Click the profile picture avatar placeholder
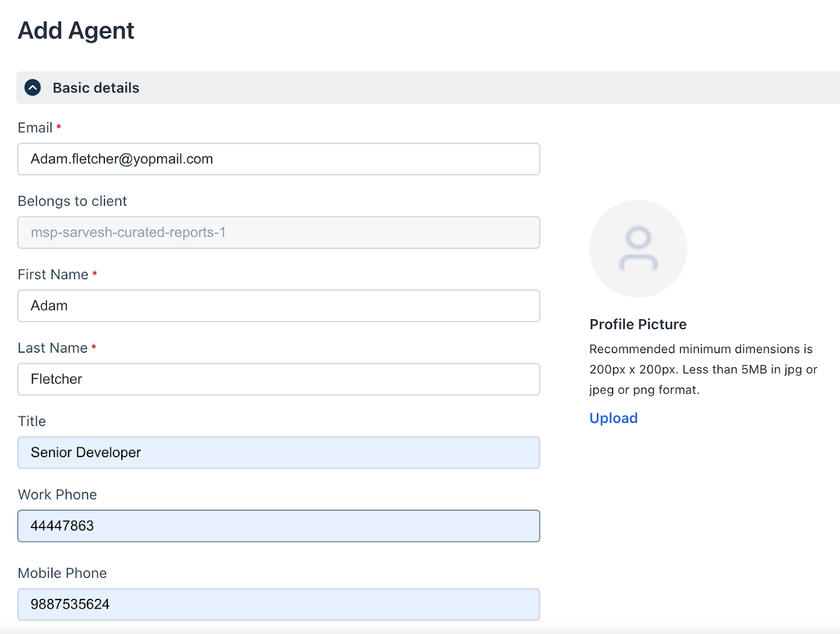This screenshot has height=634, width=840. point(638,248)
